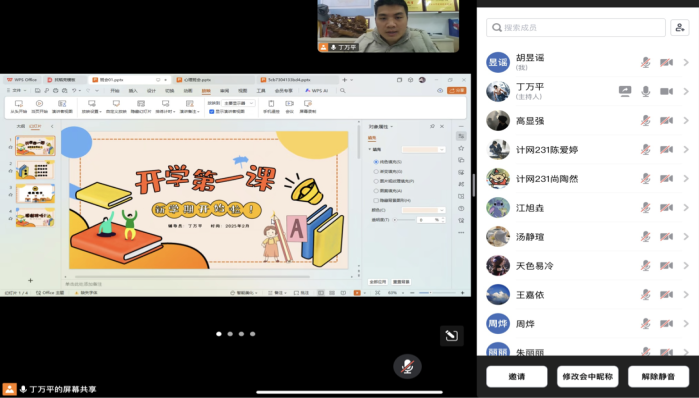Screen dimensions: 699x398
Task: Click the 邀请 button
Action: 517,377
